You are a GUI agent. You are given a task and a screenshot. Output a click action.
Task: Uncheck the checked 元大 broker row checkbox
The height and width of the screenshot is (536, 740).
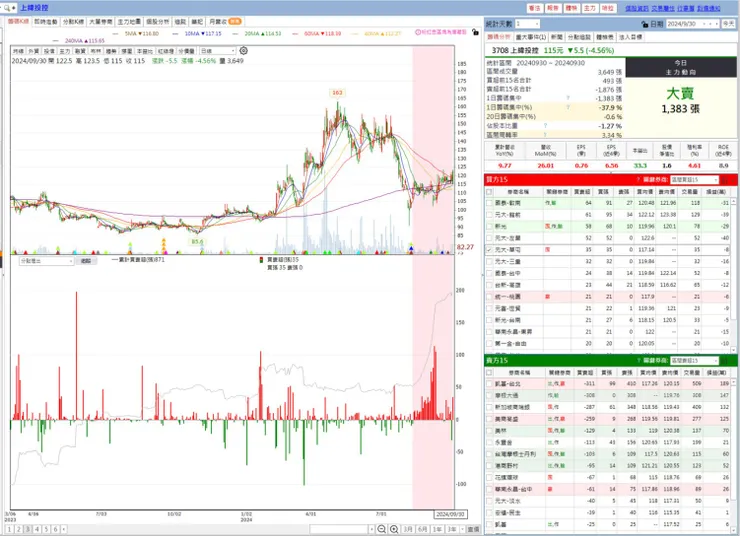tap(489, 250)
